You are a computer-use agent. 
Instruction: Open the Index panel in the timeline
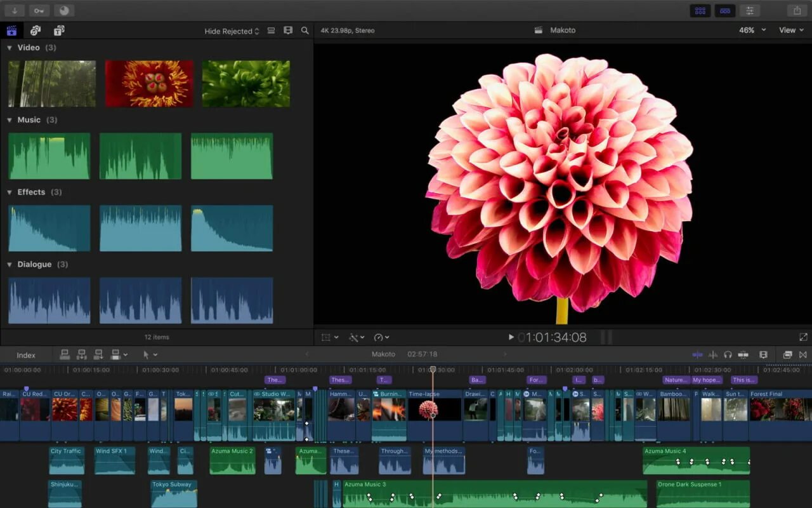pos(25,354)
